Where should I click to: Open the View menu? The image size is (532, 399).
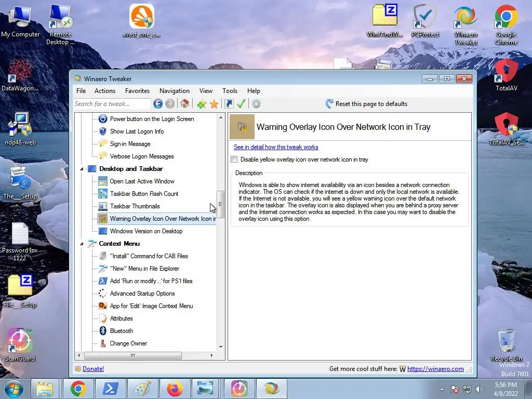pos(206,91)
